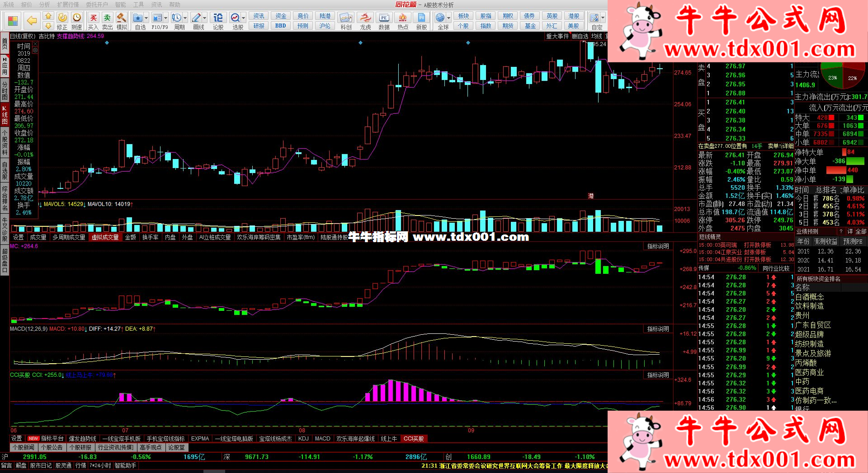Expand the 全球 global dropdown arrow
The image size is (868, 473).
click(x=449, y=18)
